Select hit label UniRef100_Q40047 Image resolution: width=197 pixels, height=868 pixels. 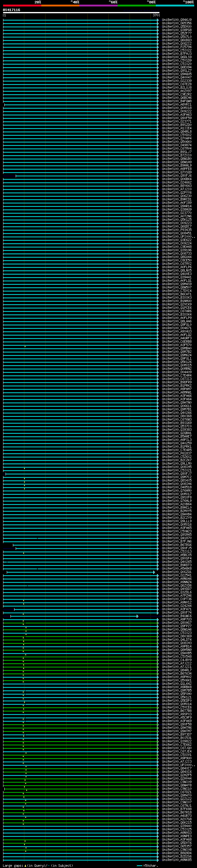[x=176, y=78]
